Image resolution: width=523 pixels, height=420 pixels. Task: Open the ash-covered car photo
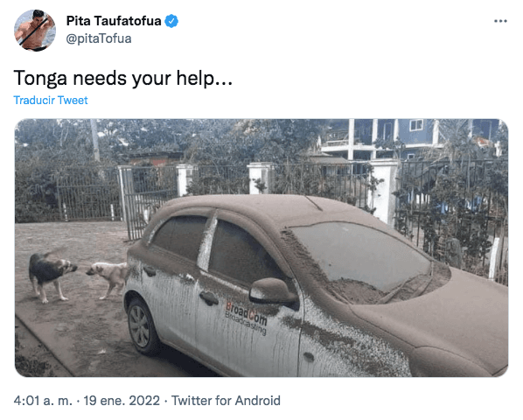click(x=261, y=248)
